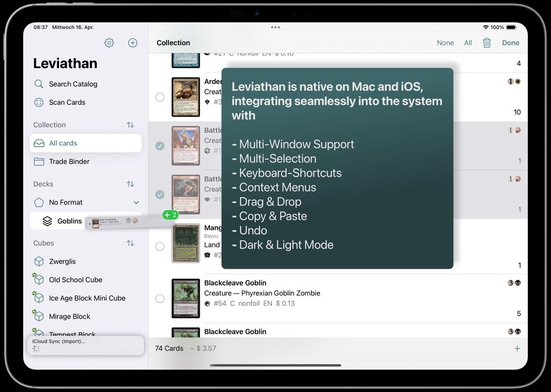Click the set symbol beside #54
Viewport: 551px width, 392px height.
click(x=207, y=303)
